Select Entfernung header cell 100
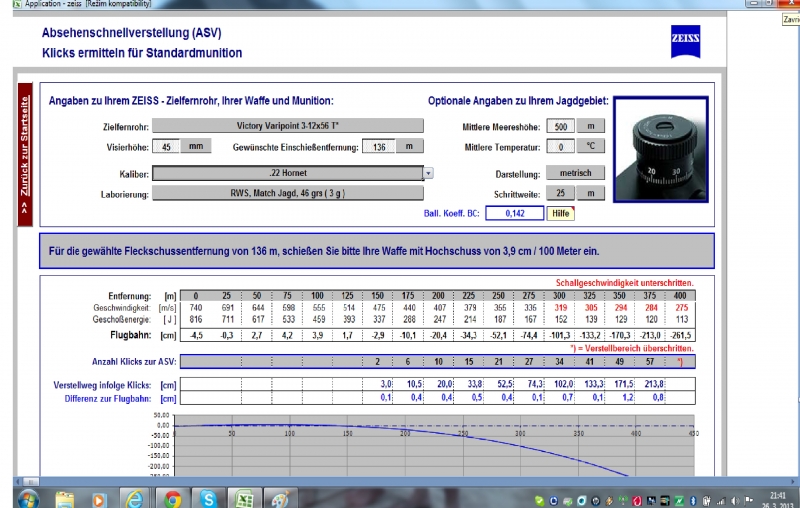The image size is (800, 508). tap(317, 296)
